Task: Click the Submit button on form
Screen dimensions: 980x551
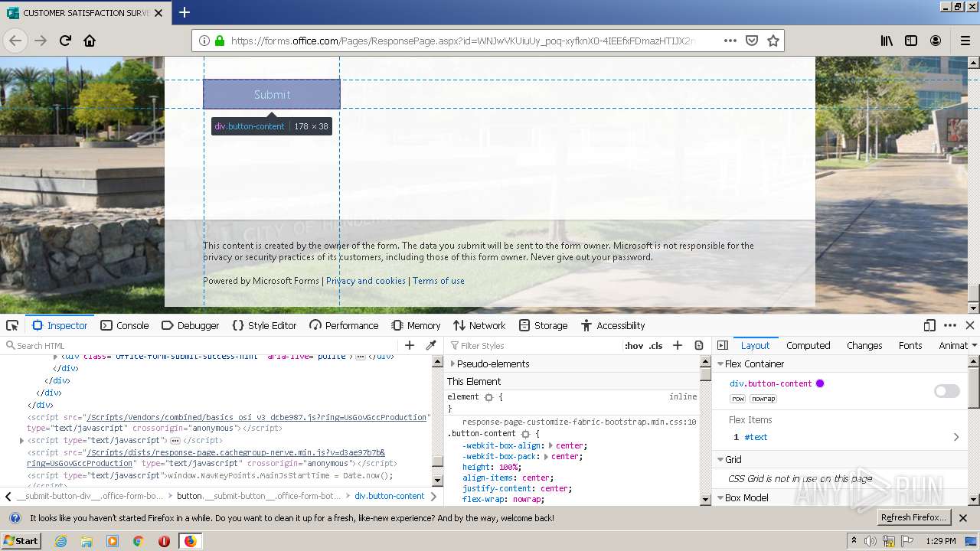Action: tap(272, 94)
